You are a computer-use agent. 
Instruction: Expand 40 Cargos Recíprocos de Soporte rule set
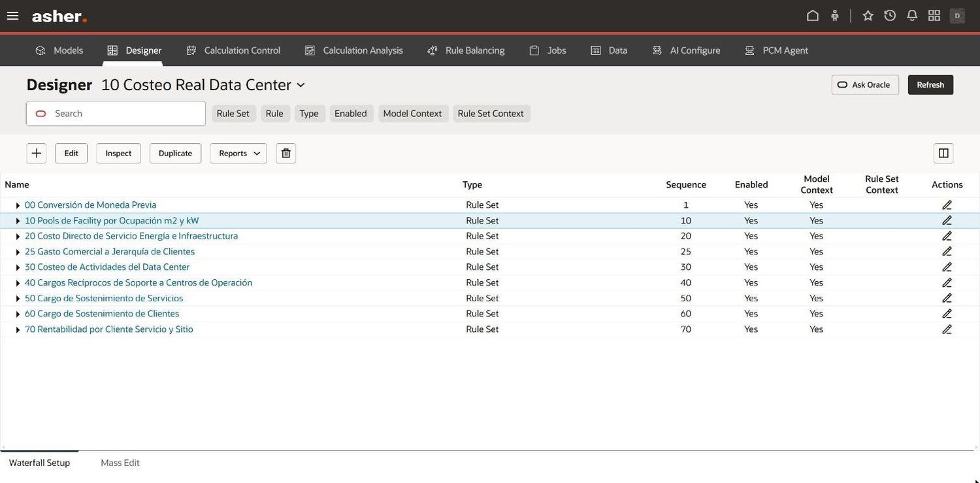pos(18,283)
